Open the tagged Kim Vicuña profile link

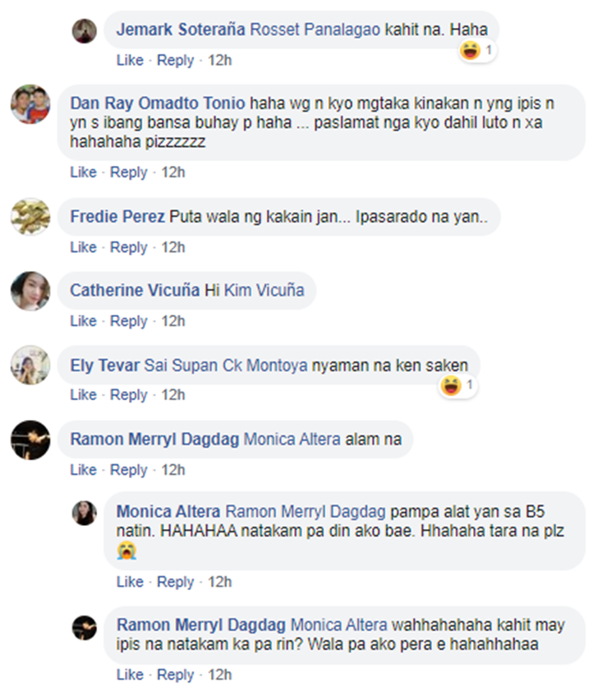[264, 290]
